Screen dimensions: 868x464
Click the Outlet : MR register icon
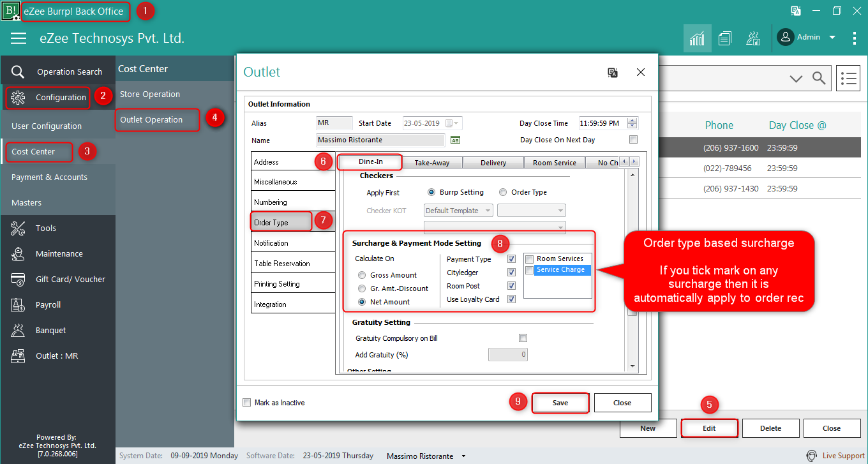click(x=18, y=355)
